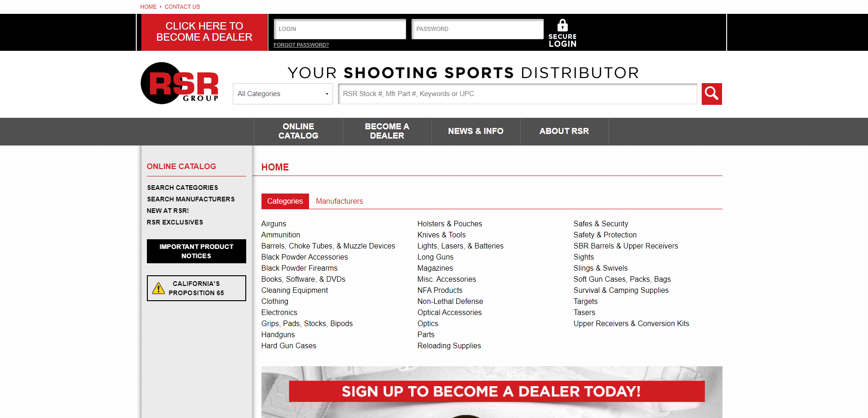Image resolution: width=868 pixels, height=418 pixels.
Task: Open the Slings & Swivels category
Action: click(601, 268)
